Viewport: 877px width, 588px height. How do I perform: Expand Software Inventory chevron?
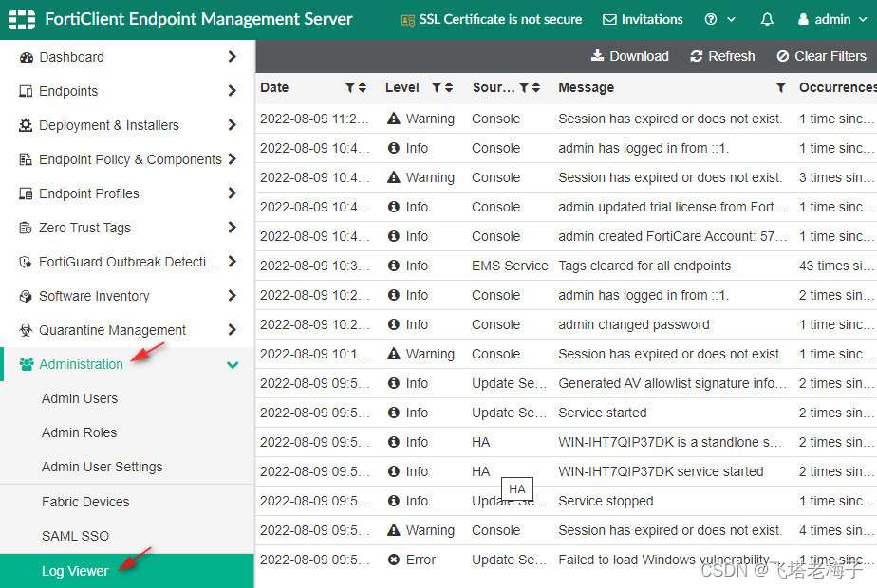click(x=233, y=295)
